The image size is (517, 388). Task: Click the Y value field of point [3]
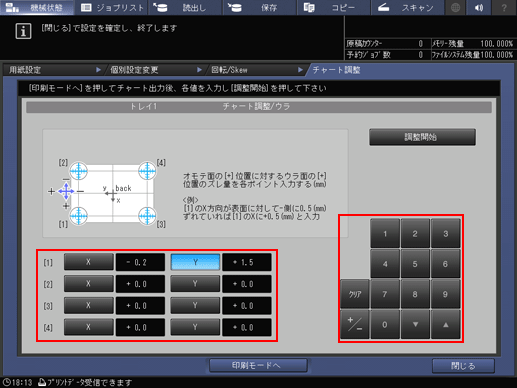[x=247, y=305]
